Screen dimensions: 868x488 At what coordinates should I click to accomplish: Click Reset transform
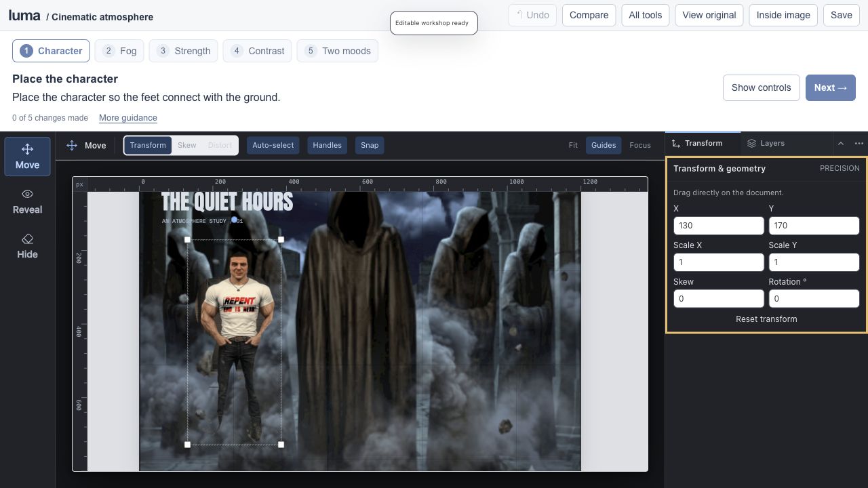(x=766, y=319)
